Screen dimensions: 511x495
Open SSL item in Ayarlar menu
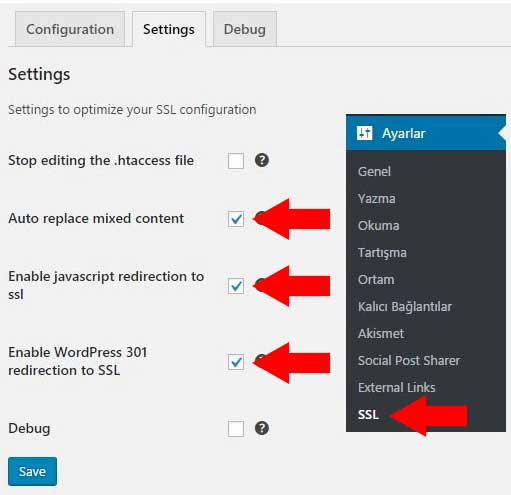coord(368,415)
